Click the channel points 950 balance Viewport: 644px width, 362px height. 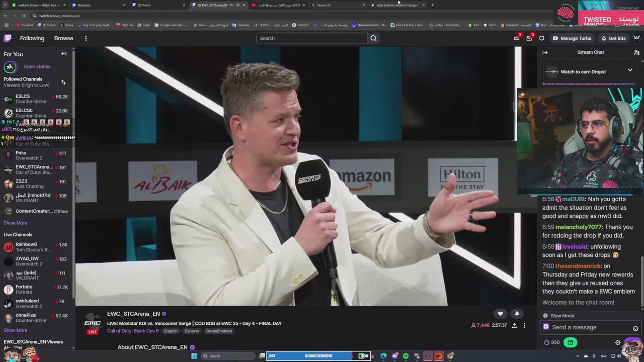click(552, 342)
